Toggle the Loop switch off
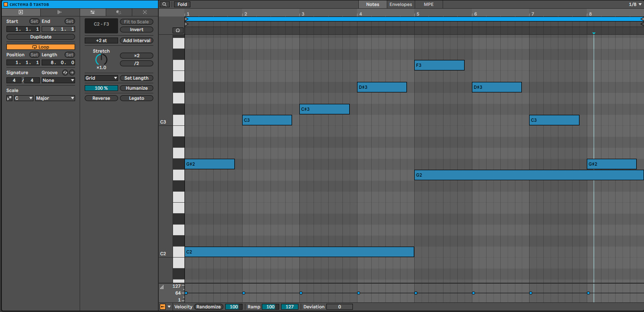644x312 pixels. pyautogui.click(x=41, y=47)
